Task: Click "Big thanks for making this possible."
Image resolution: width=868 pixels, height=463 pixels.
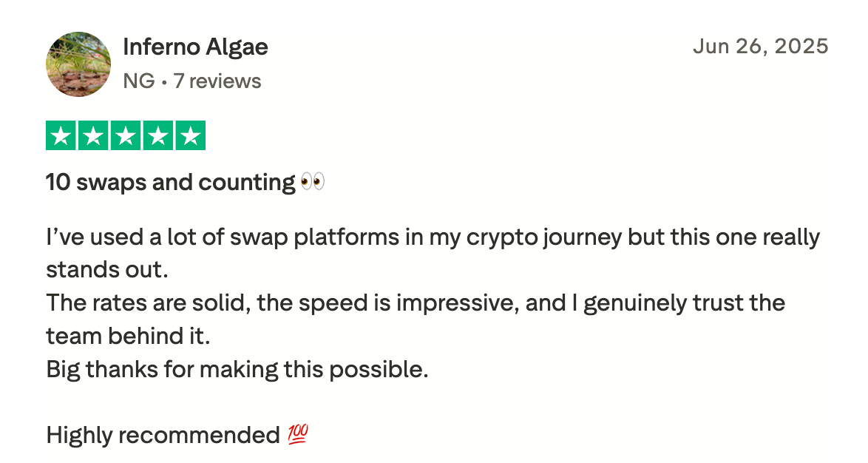Action: pos(237,368)
